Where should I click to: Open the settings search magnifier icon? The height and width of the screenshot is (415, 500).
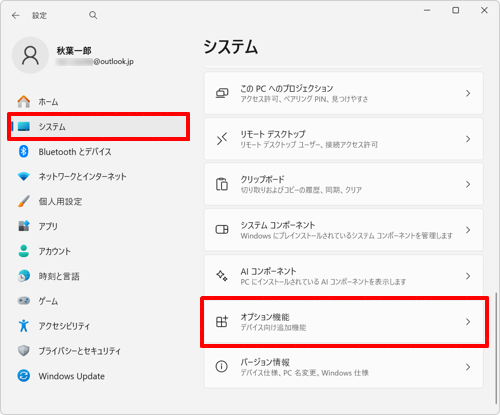click(93, 15)
